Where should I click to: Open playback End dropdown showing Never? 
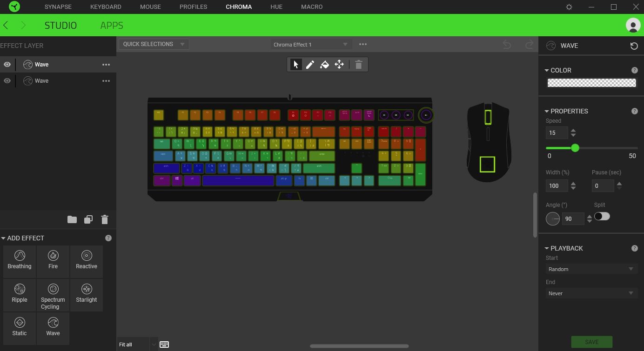591,293
